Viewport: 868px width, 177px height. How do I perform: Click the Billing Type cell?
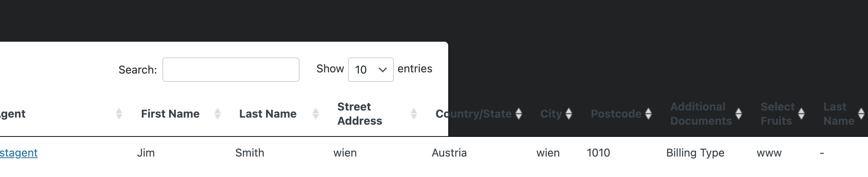coord(695,153)
